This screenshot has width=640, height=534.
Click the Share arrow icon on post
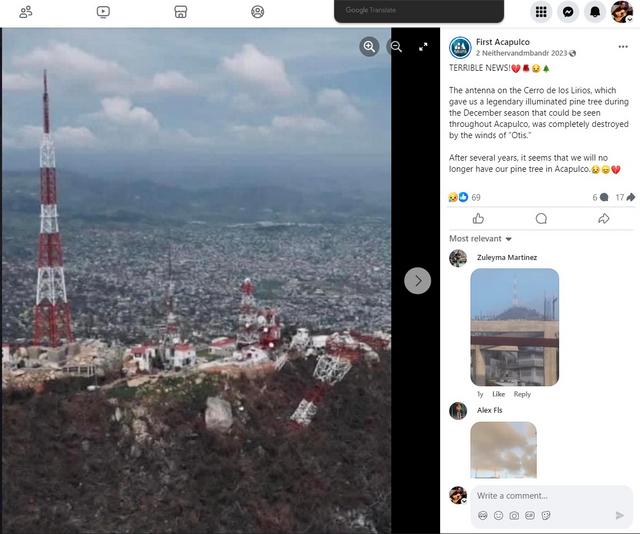coord(603,218)
